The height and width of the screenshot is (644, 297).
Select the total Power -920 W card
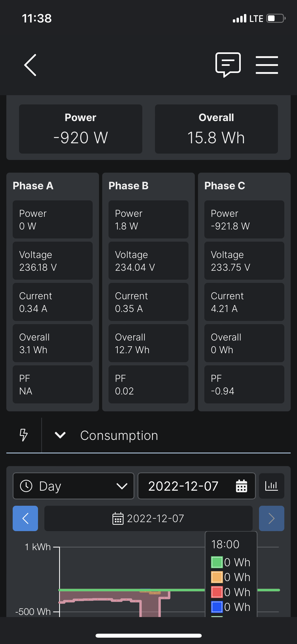pos(81,129)
